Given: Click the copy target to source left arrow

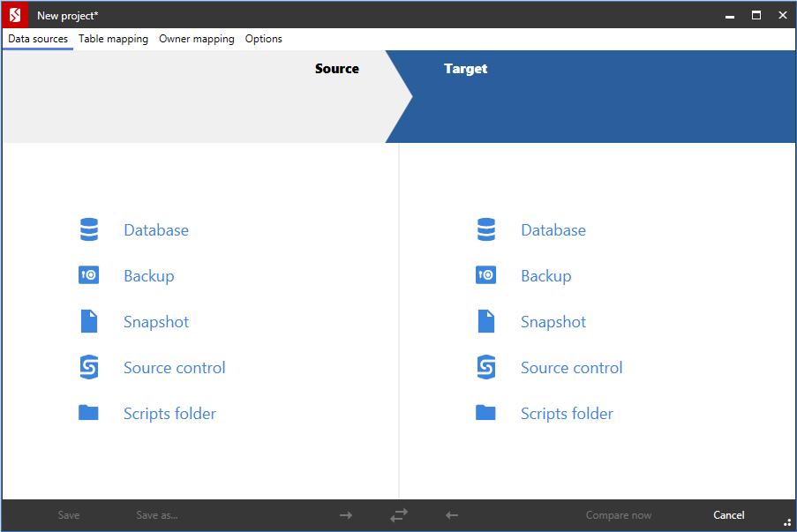Looking at the screenshot, I should [452, 515].
